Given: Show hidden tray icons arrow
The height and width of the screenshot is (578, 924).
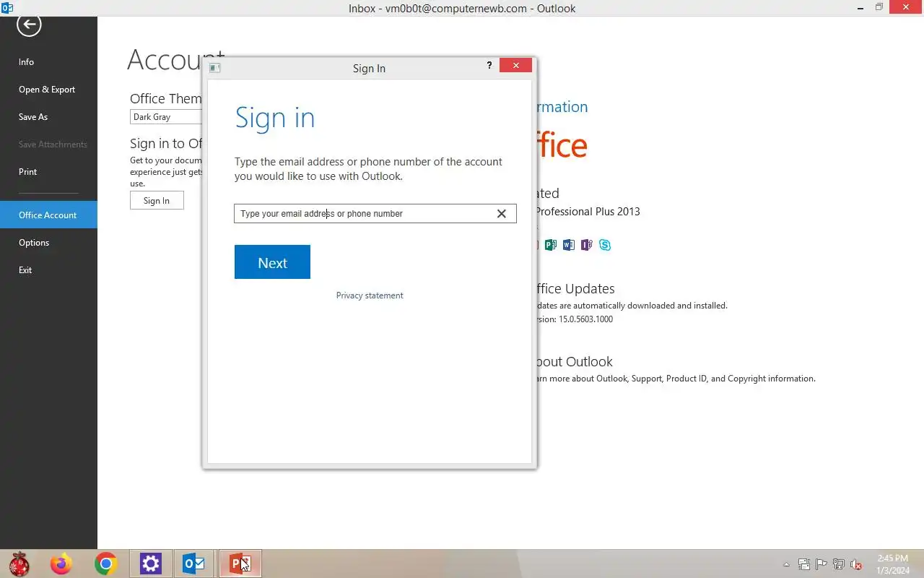Looking at the screenshot, I should 786,565.
